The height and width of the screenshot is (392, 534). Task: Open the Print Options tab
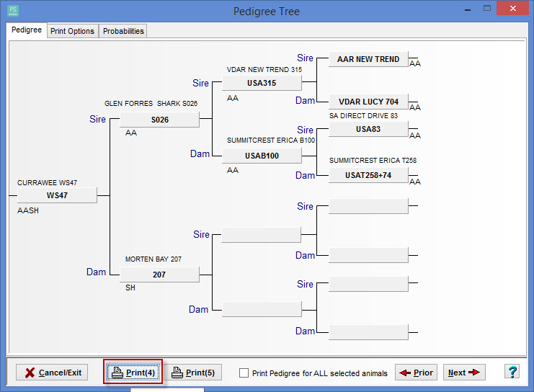[73, 31]
